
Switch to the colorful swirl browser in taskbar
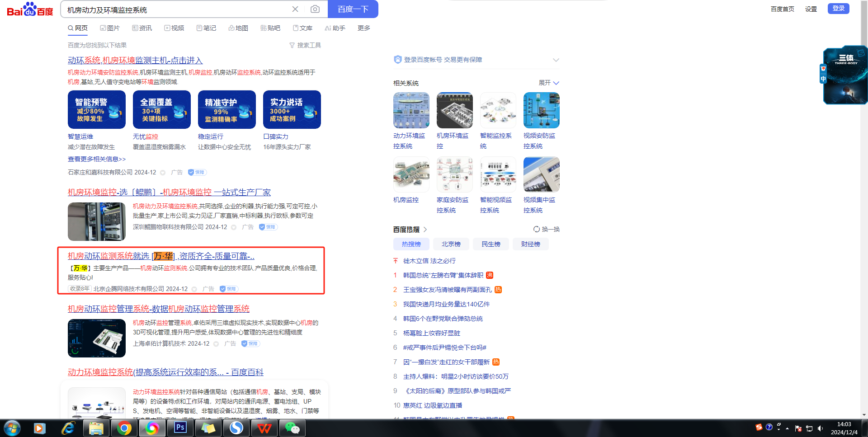[x=152, y=428]
